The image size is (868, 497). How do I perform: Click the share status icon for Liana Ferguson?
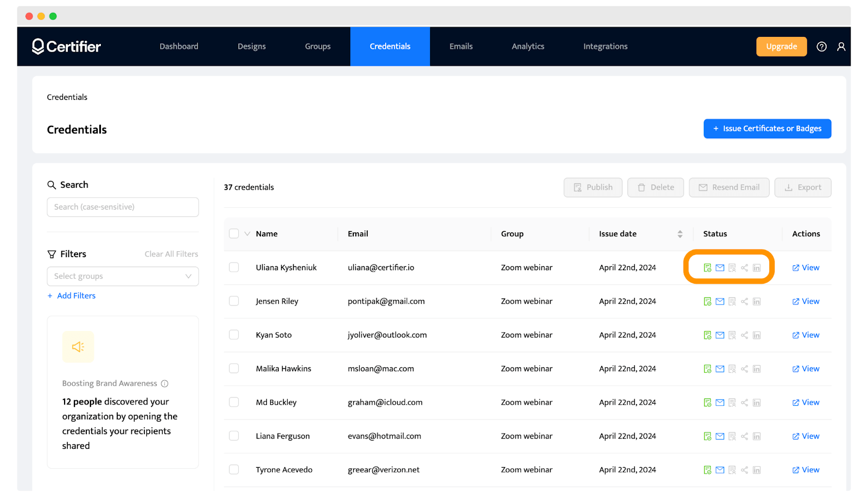pyautogui.click(x=744, y=436)
